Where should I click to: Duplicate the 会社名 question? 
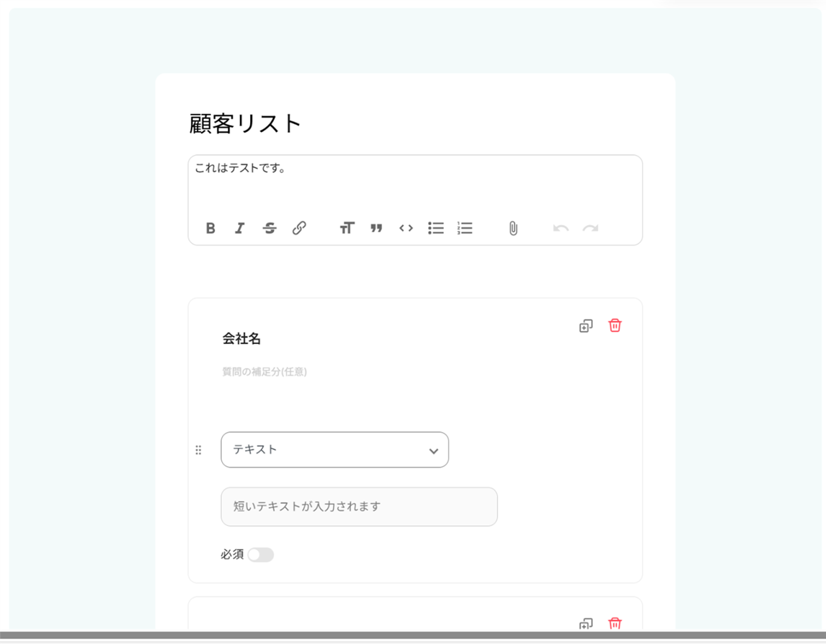point(586,326)
